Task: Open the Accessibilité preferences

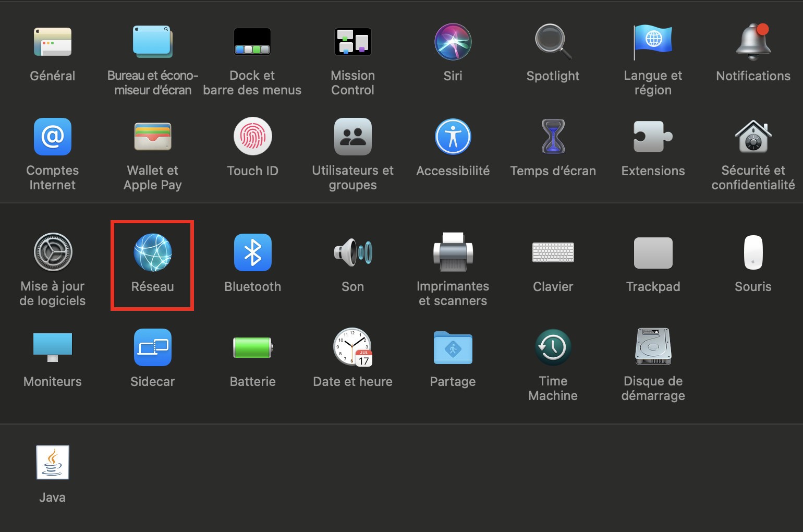Action: pyautogui.click(x=453, y=137)
